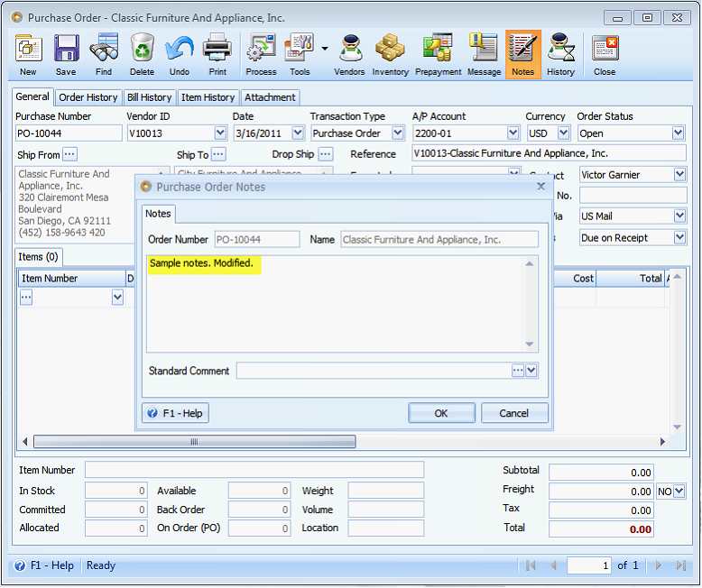
Task: Click the Standard Comment input field
Action: tap(374, 370)
